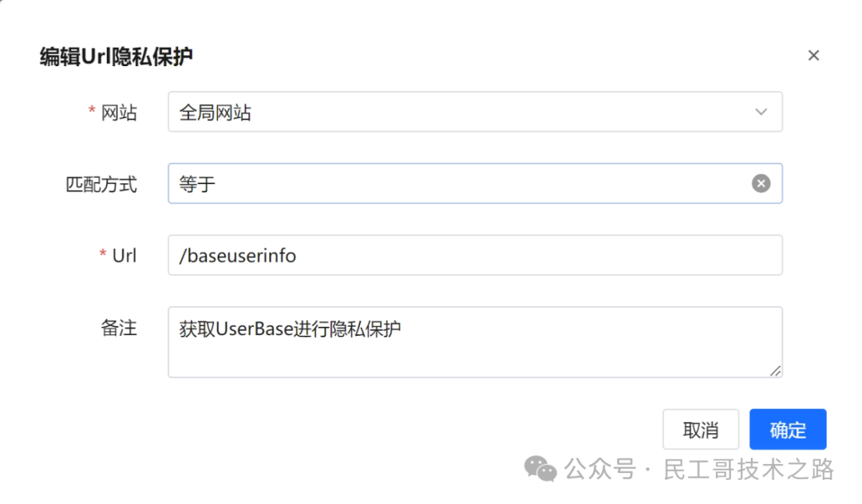Click the 匹配方式 field label
Viewport: 862px width, 504px height.
click(101, 185)
